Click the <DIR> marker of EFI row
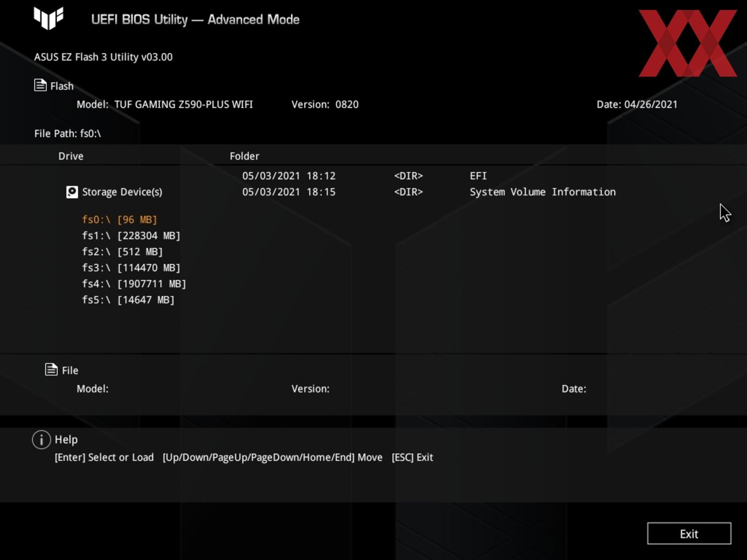The width and height of the screenshot is (747, 560). 409,176
